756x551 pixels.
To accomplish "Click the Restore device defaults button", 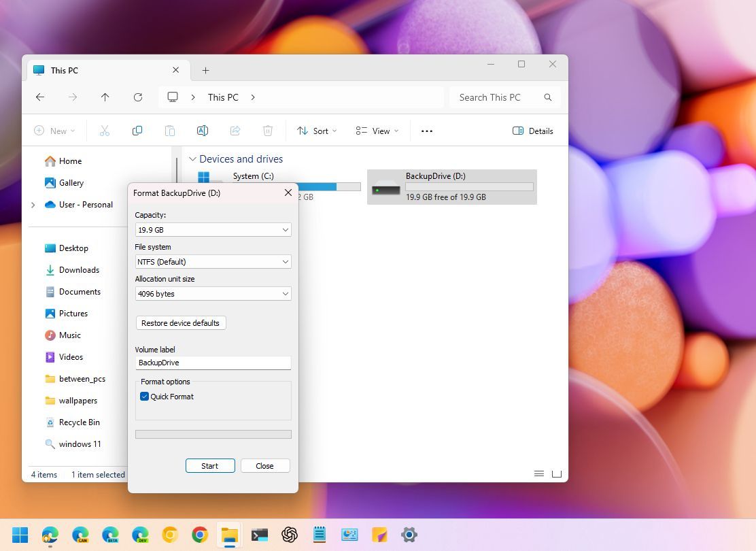I will pos(181,323).
